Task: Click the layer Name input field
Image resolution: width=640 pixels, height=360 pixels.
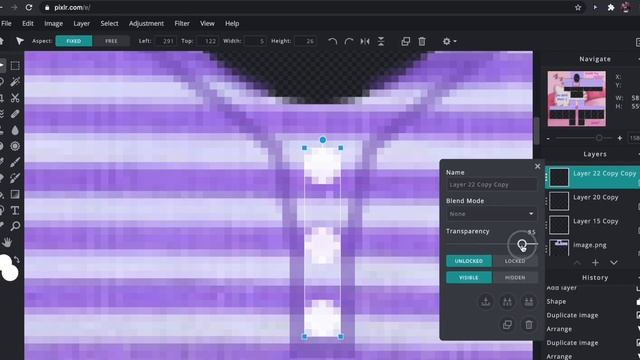Action: 491,184
